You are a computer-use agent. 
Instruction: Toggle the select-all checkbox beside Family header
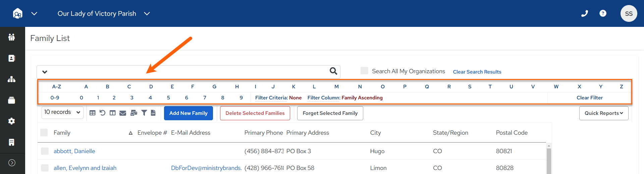tap(44, 132)
